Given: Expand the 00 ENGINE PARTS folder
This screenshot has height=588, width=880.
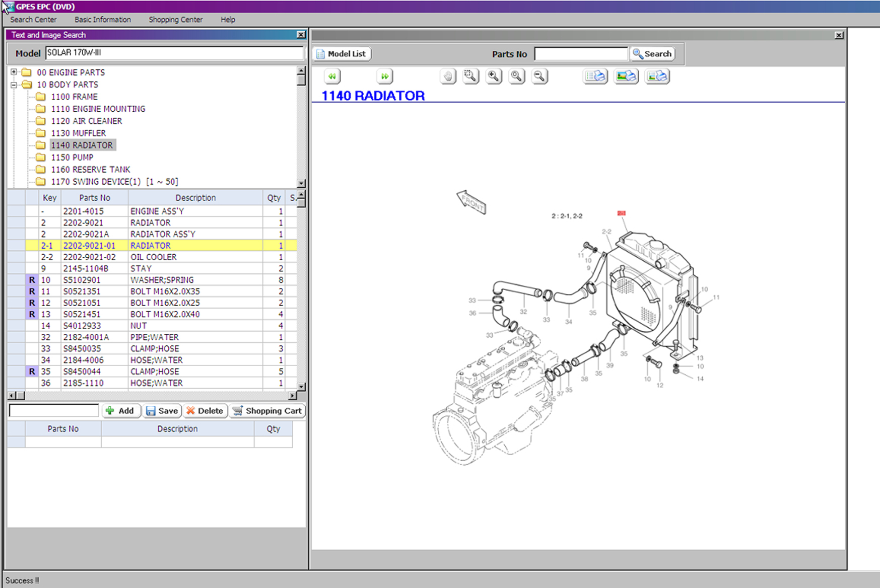Looking at the screenshot, I should tap(14, 72).
